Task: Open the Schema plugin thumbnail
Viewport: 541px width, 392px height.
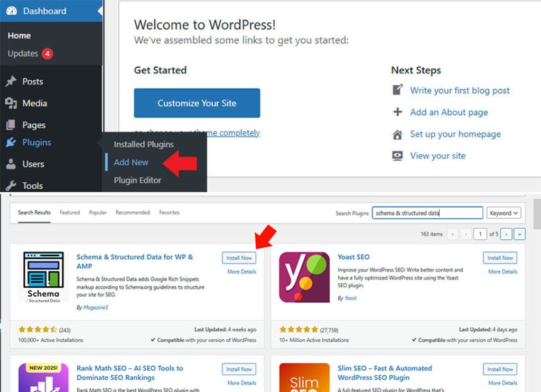Action: pyautogui.click(x=43, y=277)
